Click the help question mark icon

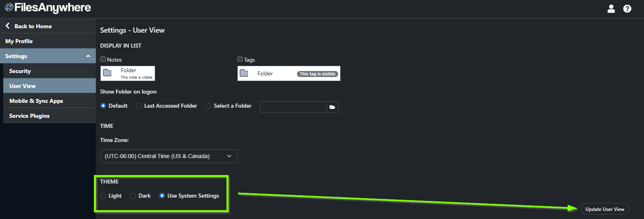pos(627,8)
